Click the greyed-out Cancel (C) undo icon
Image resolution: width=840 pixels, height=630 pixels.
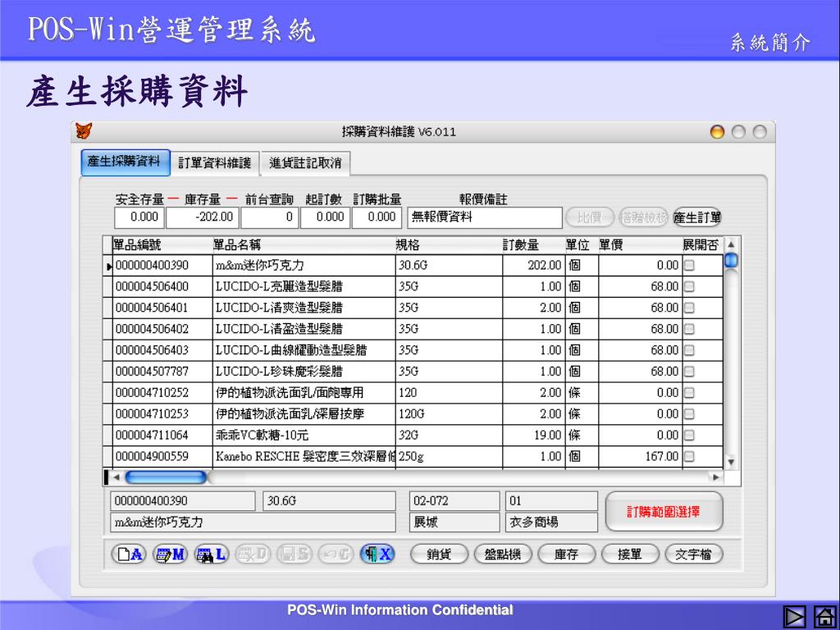pos(336,554)
